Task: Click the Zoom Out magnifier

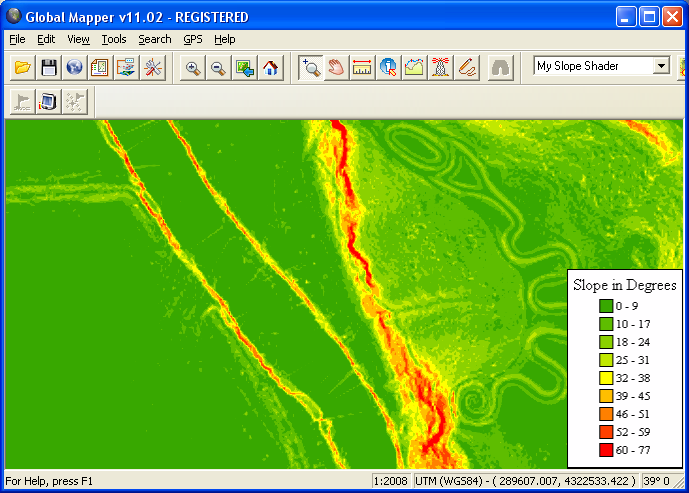Action: point(218,68)
